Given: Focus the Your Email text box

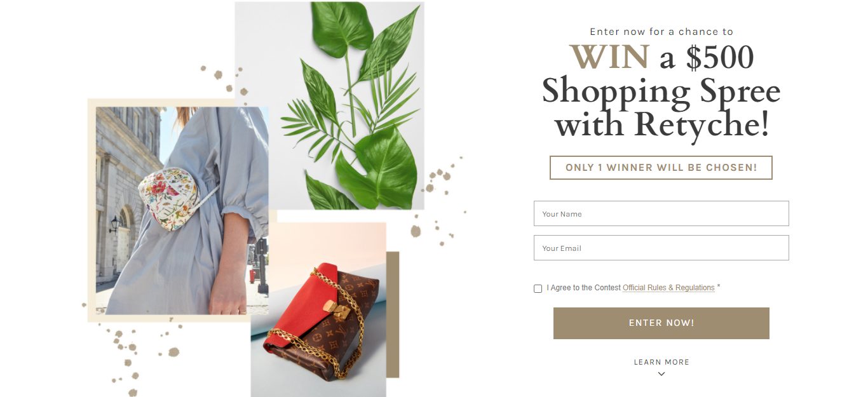Looking at the screenshot, I should 661,248.
